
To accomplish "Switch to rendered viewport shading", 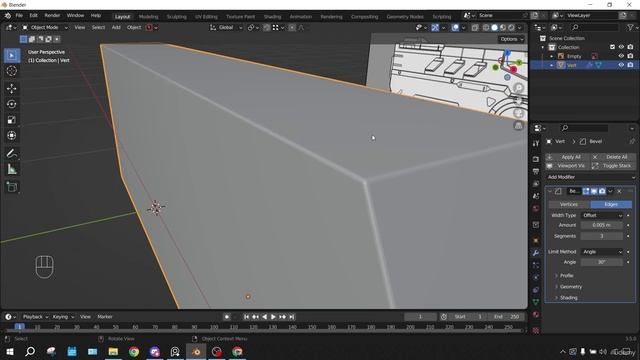I will [x=511, y=28].
